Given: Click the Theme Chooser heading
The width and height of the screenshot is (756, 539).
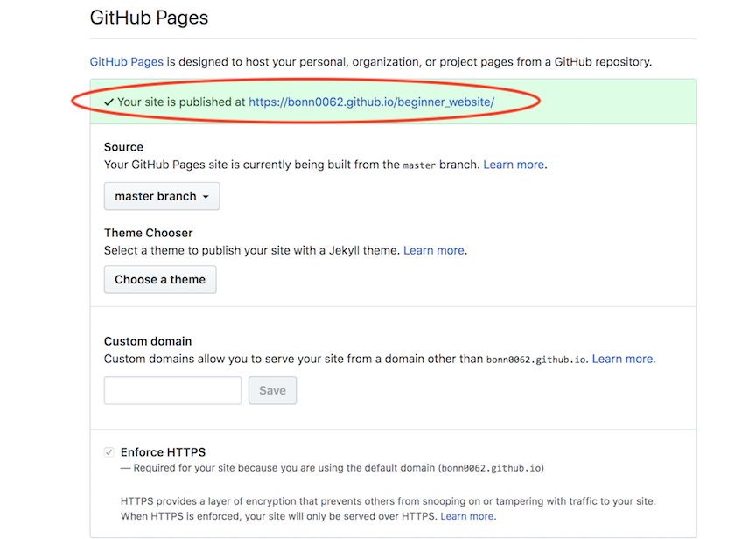Looking at the screenshot, I should coord(148,233).
